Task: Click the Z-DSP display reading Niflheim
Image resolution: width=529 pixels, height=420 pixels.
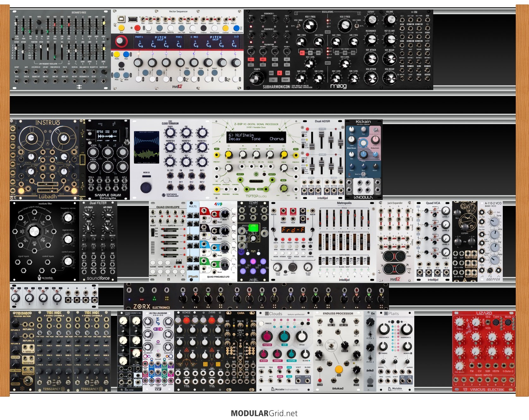Action: [x=256, y=137]
